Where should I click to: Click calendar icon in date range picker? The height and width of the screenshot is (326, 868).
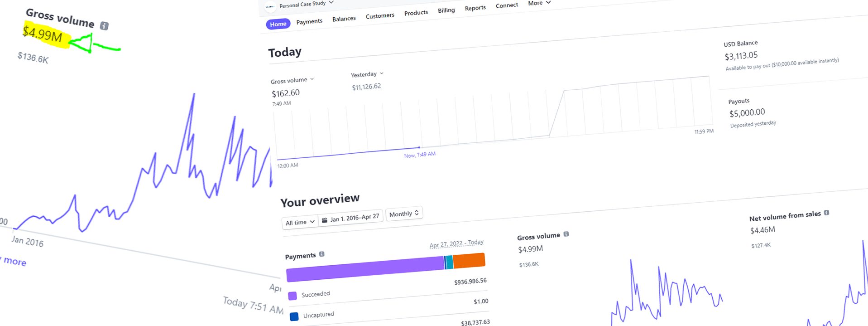(x=324, y=220)
